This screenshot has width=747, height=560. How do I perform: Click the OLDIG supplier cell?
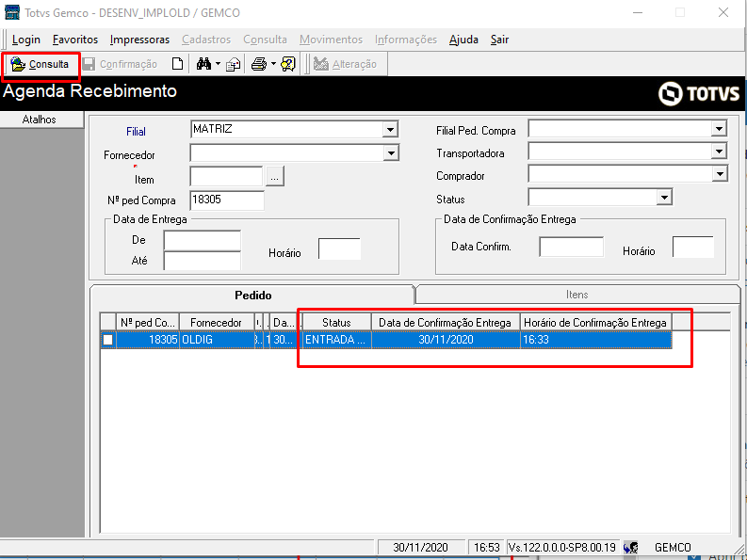[217, 340]
